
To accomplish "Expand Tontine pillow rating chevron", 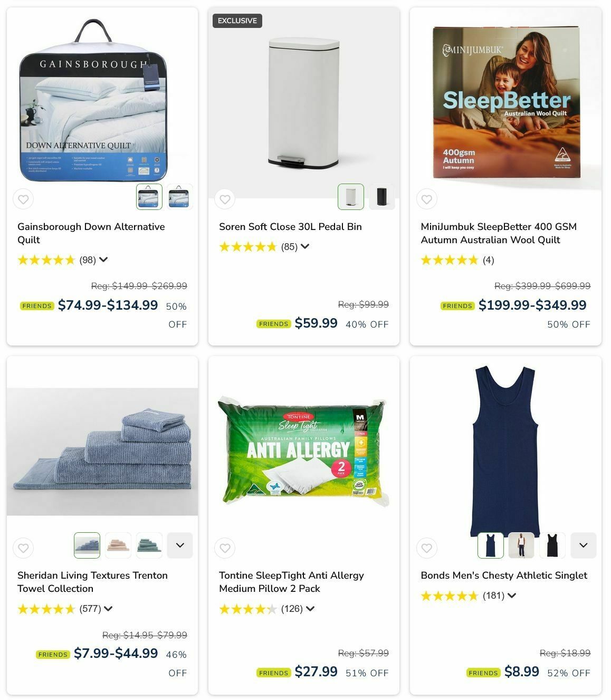I will pos(310,609).
